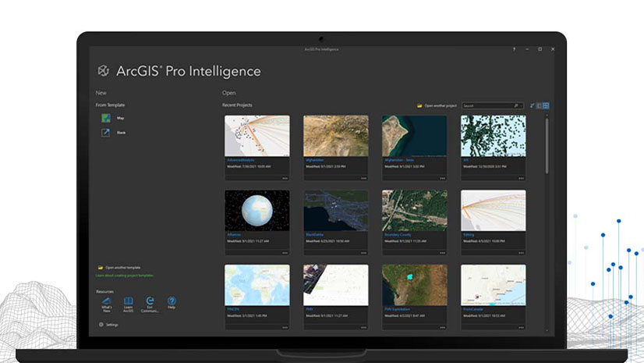644x363 pixels.
Task: Click the AdvancedAnalysis project name link
Action: click(x=241, y=160)
